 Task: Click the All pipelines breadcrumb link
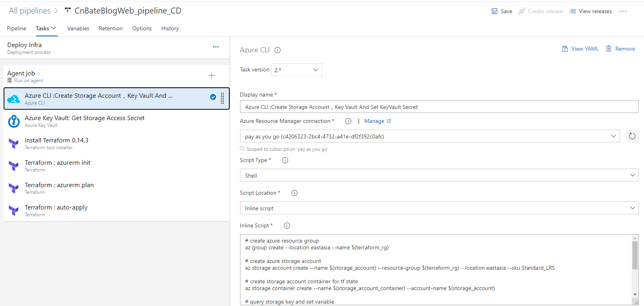[30, 11]
